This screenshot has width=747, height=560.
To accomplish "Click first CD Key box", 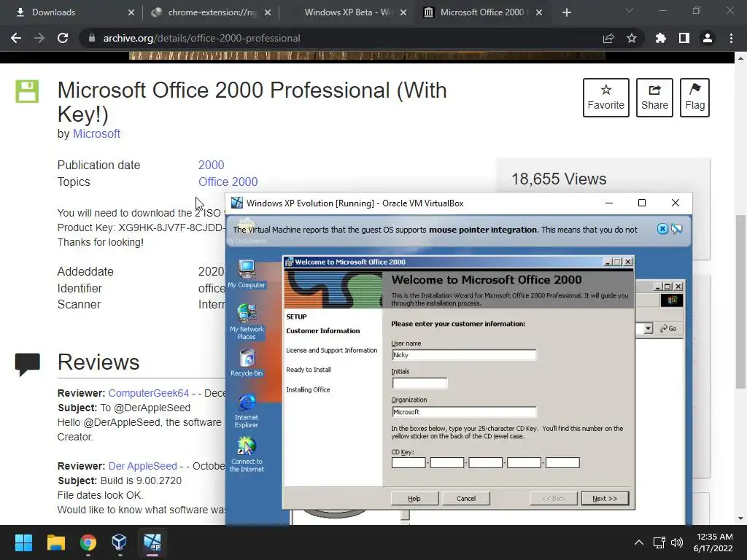I will [409, 462].
